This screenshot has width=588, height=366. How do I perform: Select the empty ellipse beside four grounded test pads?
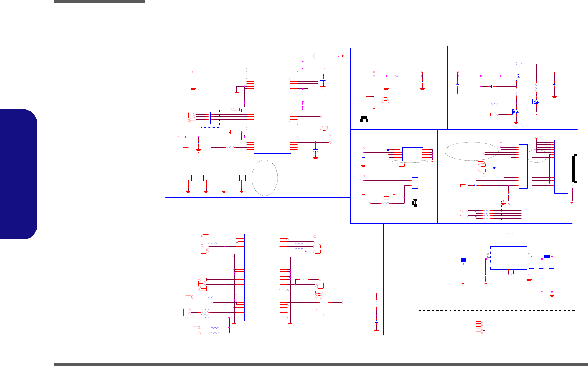[265, 178]
